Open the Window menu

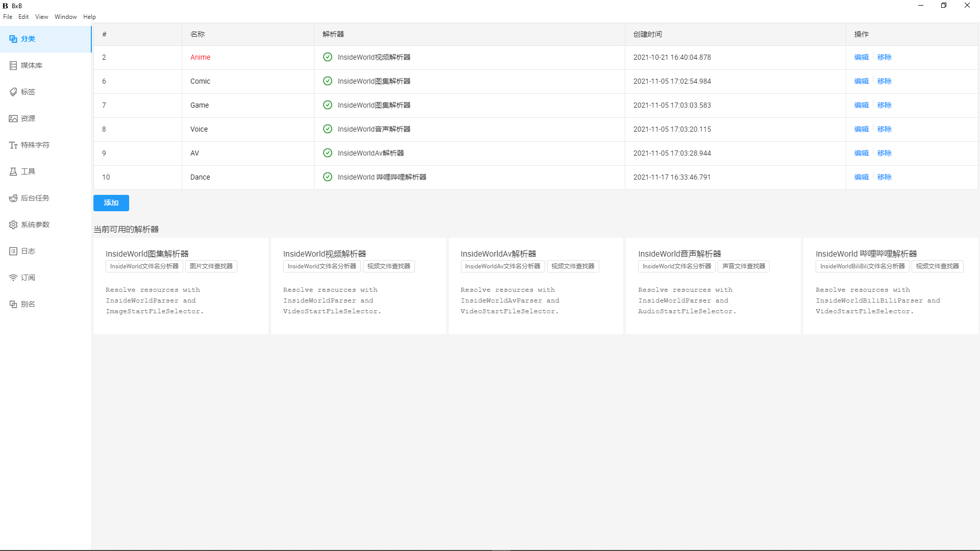[65, 17]
